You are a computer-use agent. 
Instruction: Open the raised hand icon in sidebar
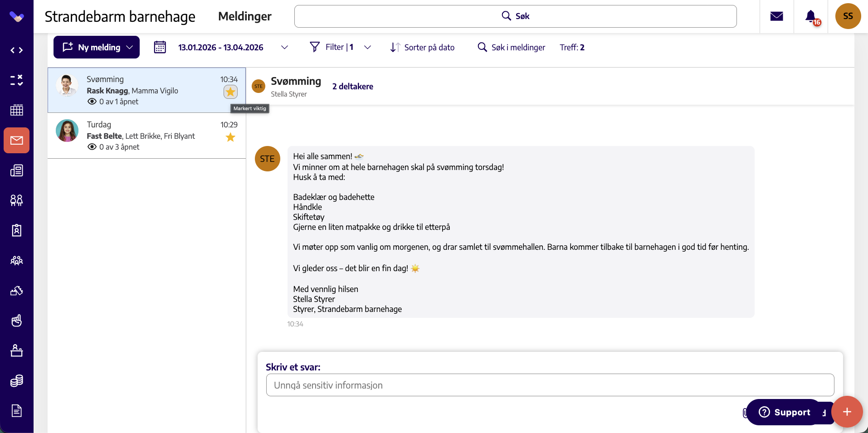click(x=17, y=321)
